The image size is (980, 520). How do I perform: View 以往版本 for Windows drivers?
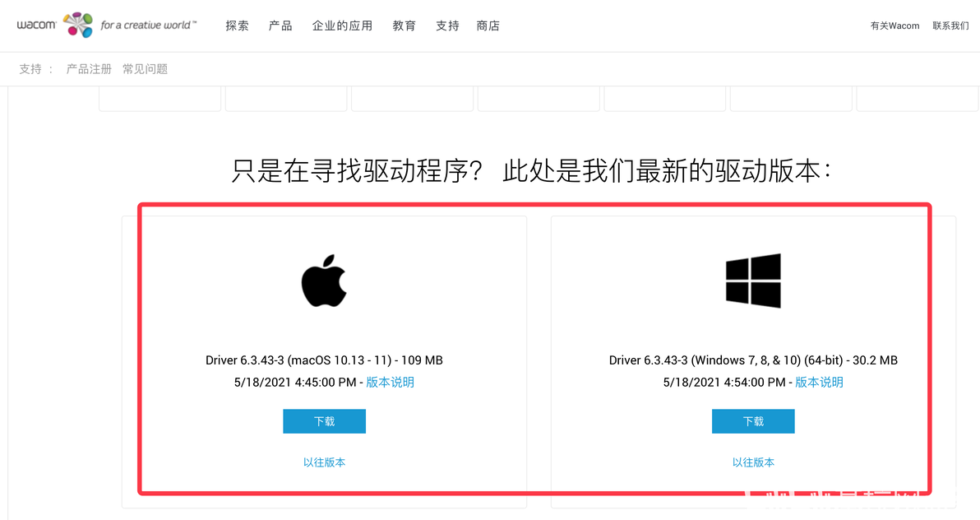tap(753, 462)
